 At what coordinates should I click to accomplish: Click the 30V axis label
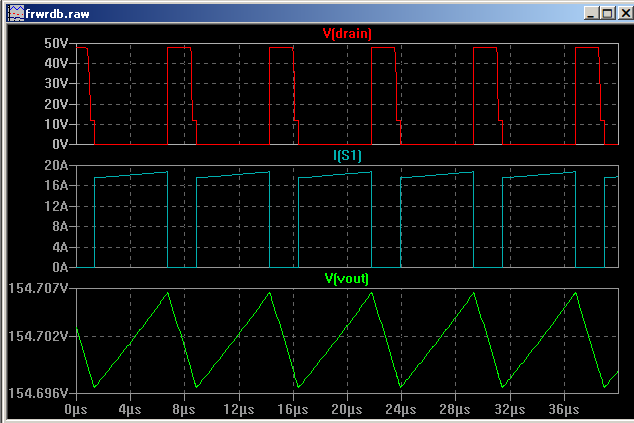(x=56, y=84)
